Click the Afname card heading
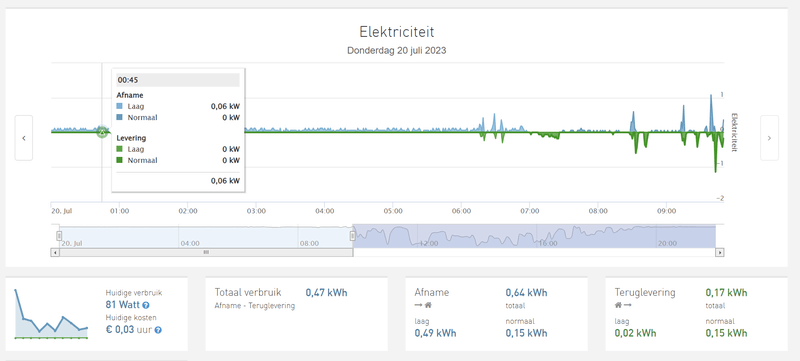This screenshot has width=800, height=361. (432, 293)
